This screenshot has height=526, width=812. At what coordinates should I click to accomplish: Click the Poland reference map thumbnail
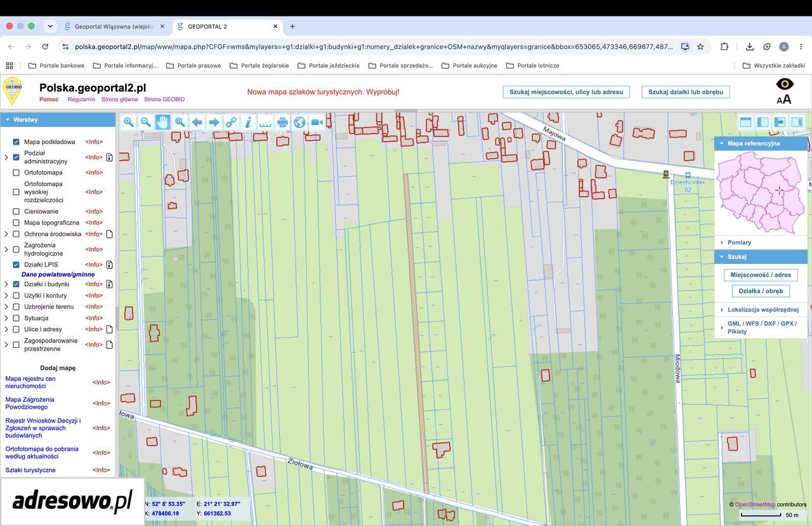[761, 193]
